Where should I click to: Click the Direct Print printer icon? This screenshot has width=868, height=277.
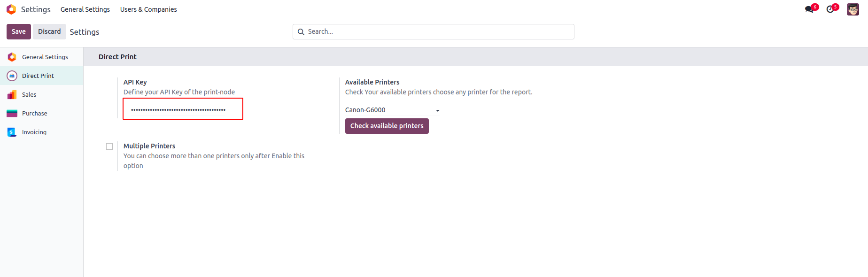pyautogui.click(x=12, y=76)
